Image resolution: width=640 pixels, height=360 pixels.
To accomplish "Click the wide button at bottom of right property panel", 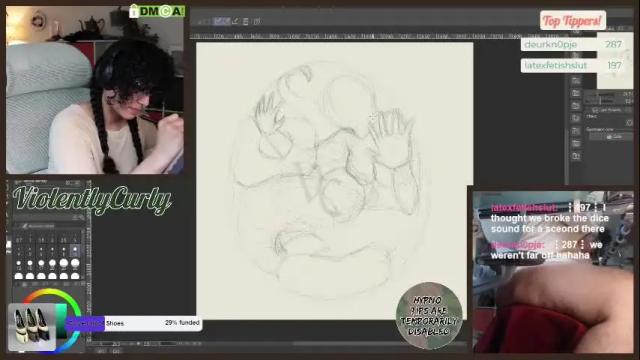I will coord(611,137).
